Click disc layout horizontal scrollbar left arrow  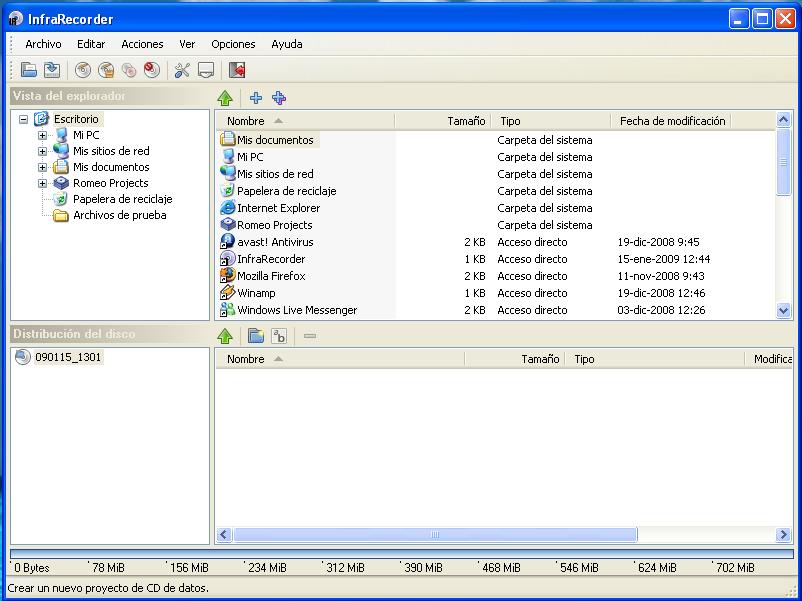click(x=224, y=535)
